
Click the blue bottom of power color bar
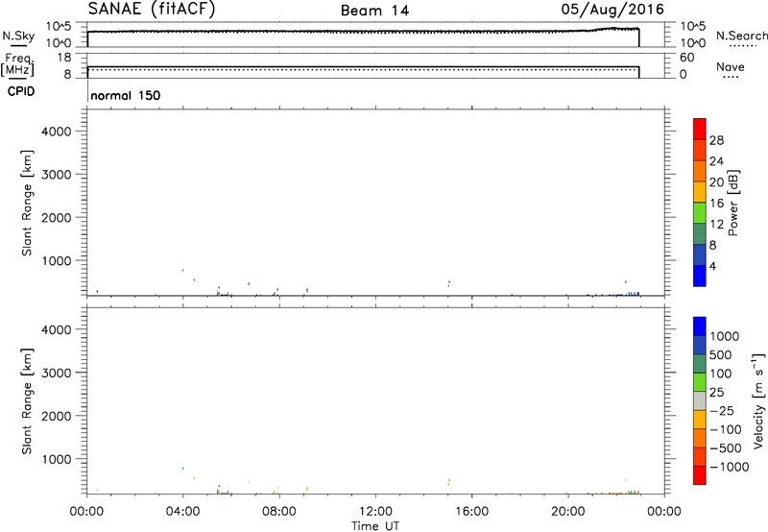click(700, 276)
